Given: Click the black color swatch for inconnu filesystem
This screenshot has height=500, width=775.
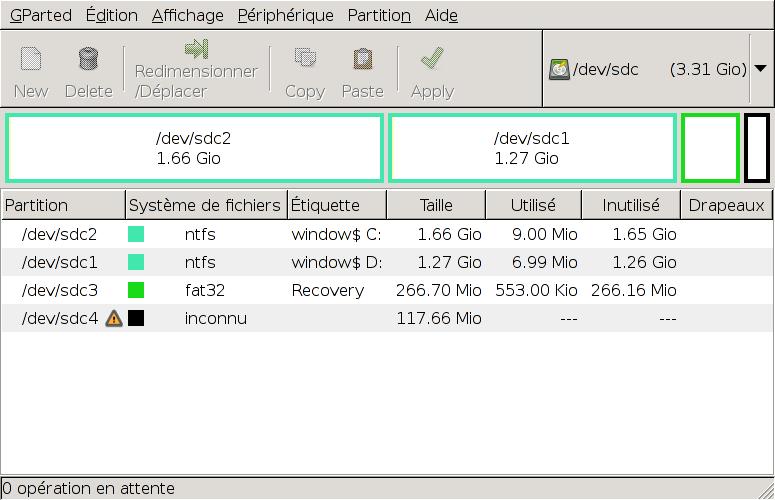Looking at the screenshot, I should pos(136,318).
